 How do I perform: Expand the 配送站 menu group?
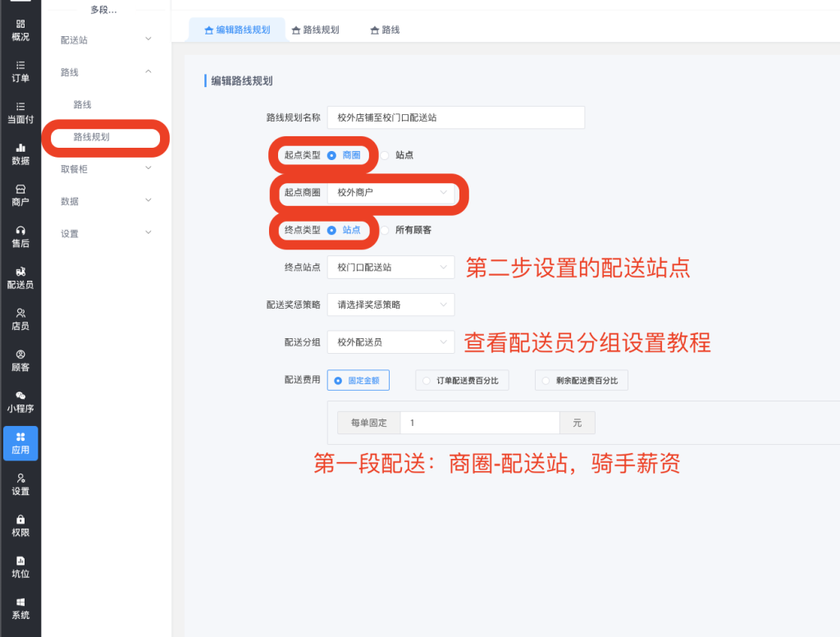[106, 39]
